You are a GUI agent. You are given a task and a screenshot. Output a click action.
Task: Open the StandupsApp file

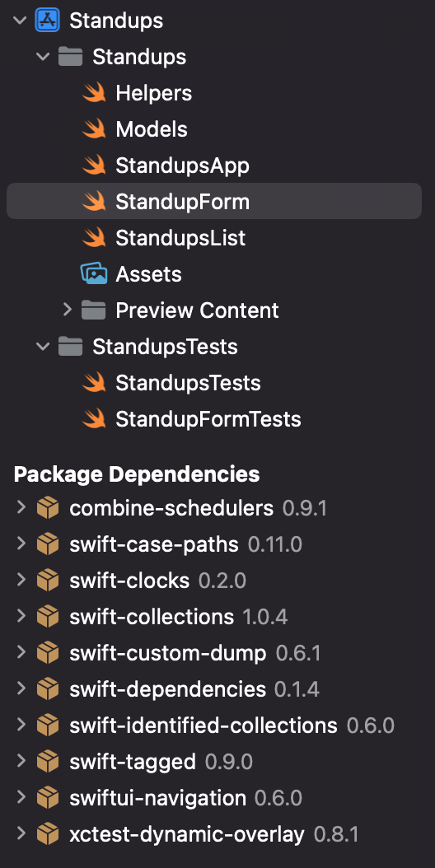coord(182,166)
